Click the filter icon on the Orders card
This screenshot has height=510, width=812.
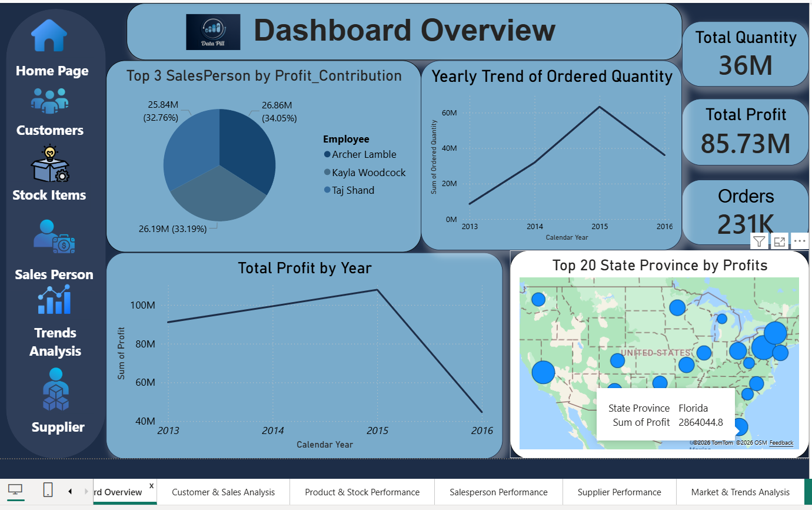click(x=759, y=241)
